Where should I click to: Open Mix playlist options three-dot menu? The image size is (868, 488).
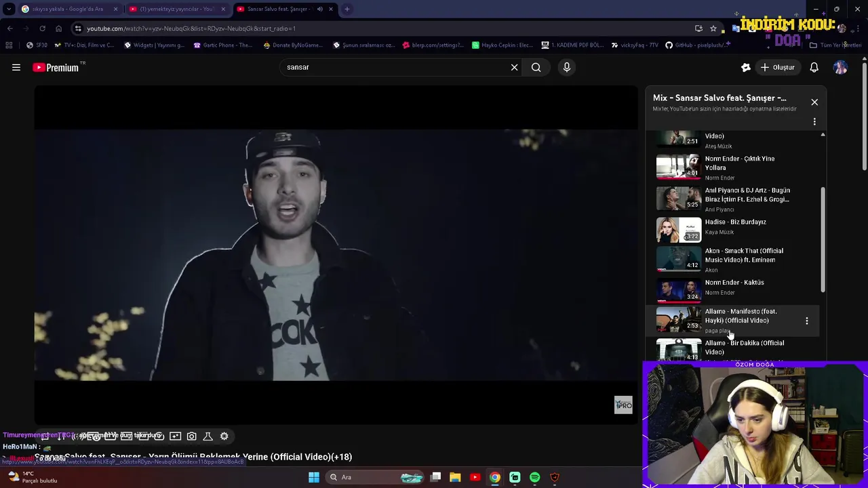pos(814,121)
